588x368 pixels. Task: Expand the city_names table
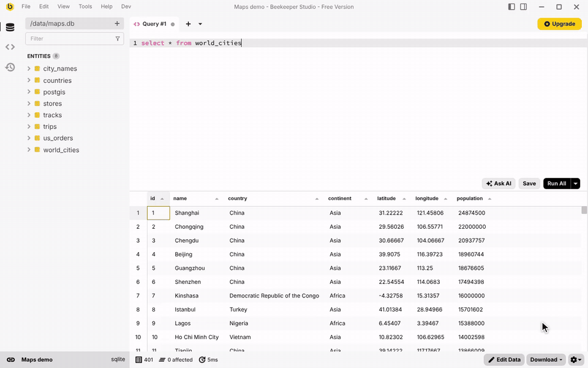[x=29, y=68]
